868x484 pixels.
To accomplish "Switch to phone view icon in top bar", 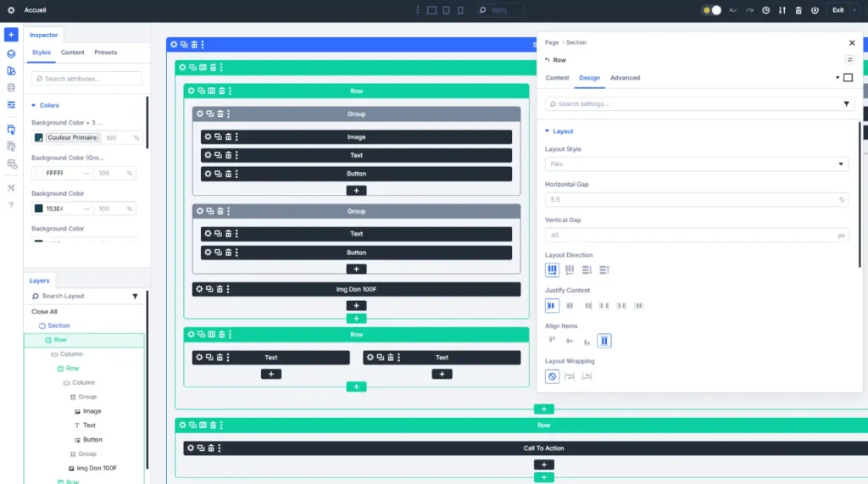I will coord(460,10).
